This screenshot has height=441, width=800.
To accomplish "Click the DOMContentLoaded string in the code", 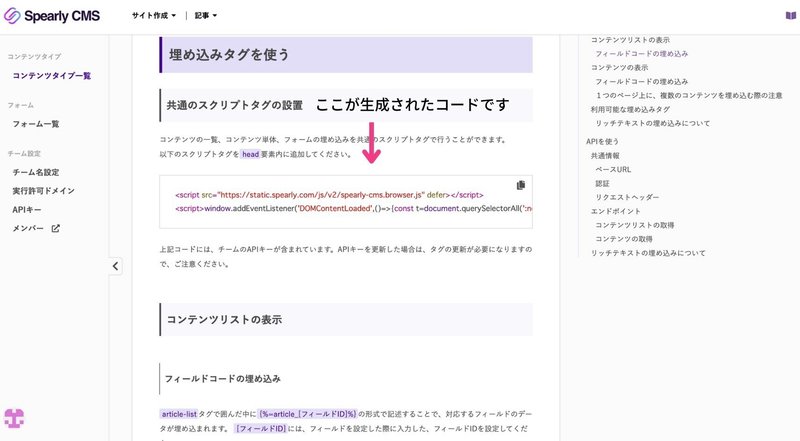I will [x=335, y=208].
